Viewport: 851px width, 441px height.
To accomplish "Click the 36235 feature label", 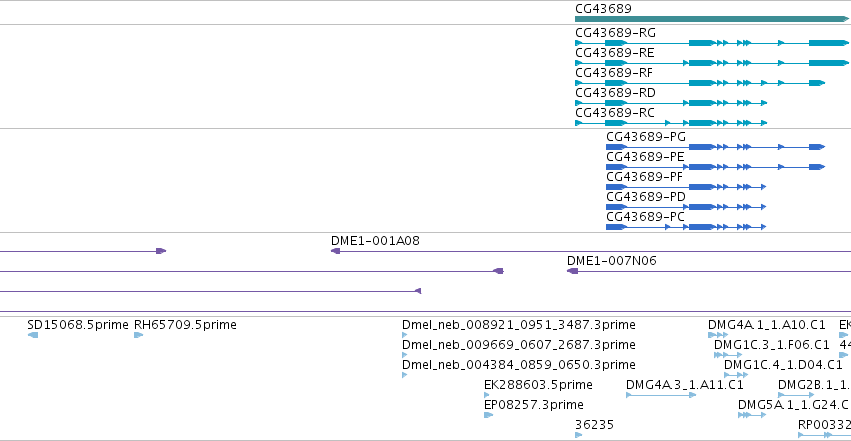I will point(594,425).
